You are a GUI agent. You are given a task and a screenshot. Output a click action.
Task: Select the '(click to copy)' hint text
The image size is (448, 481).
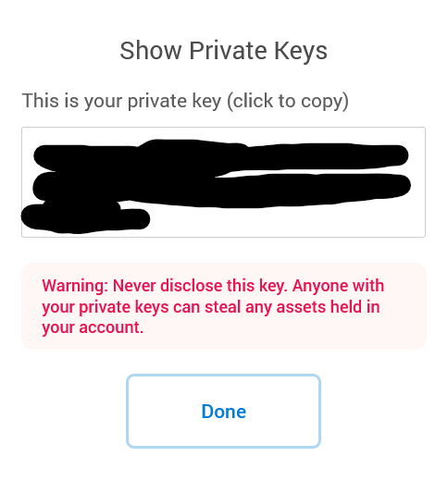tap(288, 101)
